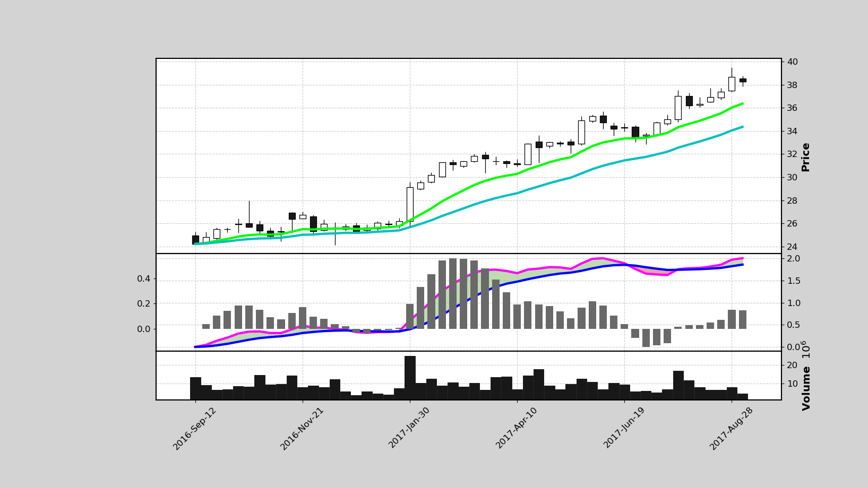
Task: Click MACD right axis label 0.5
Action: [x=793, y=325]
